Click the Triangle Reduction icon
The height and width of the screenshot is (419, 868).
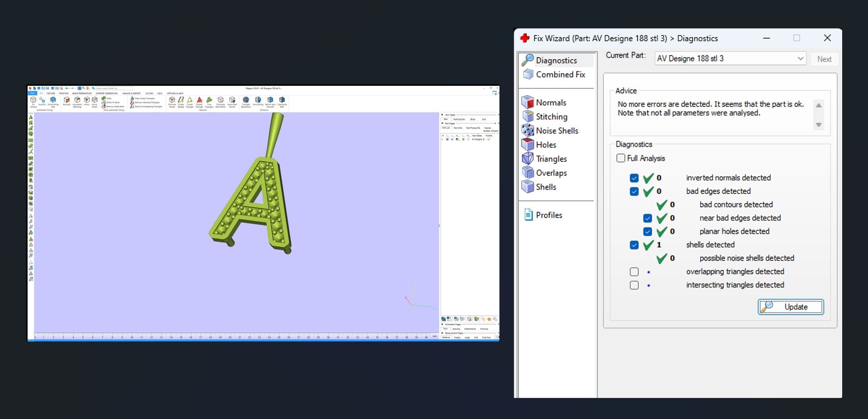pos(246,100)
